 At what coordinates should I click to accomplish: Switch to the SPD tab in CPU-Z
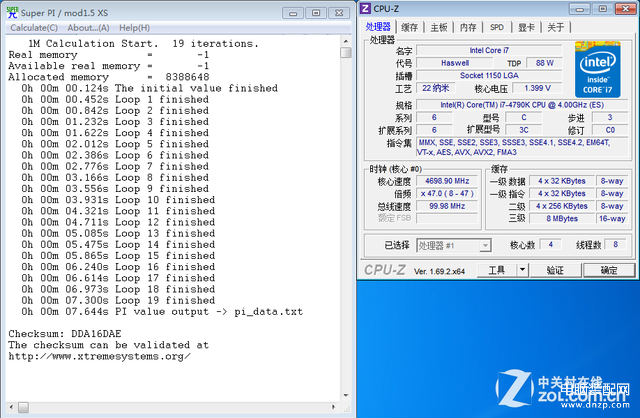[x=497, y=27]
